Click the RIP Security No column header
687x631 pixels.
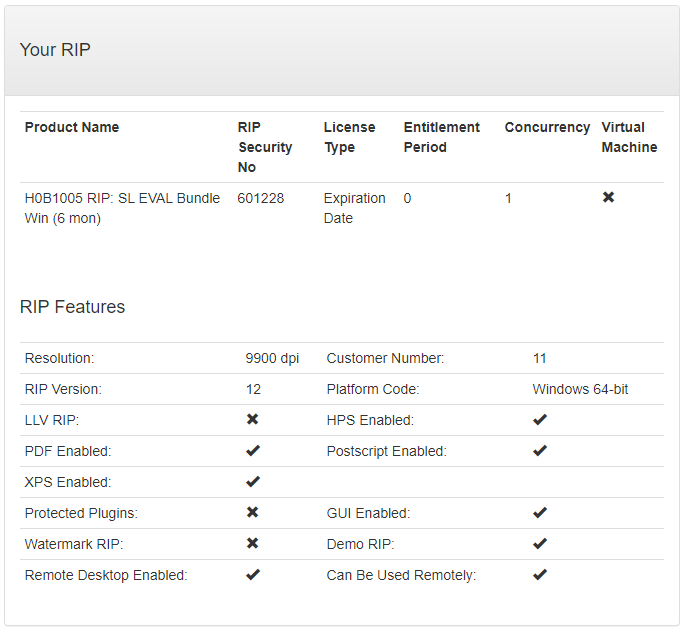coord(264,147)
